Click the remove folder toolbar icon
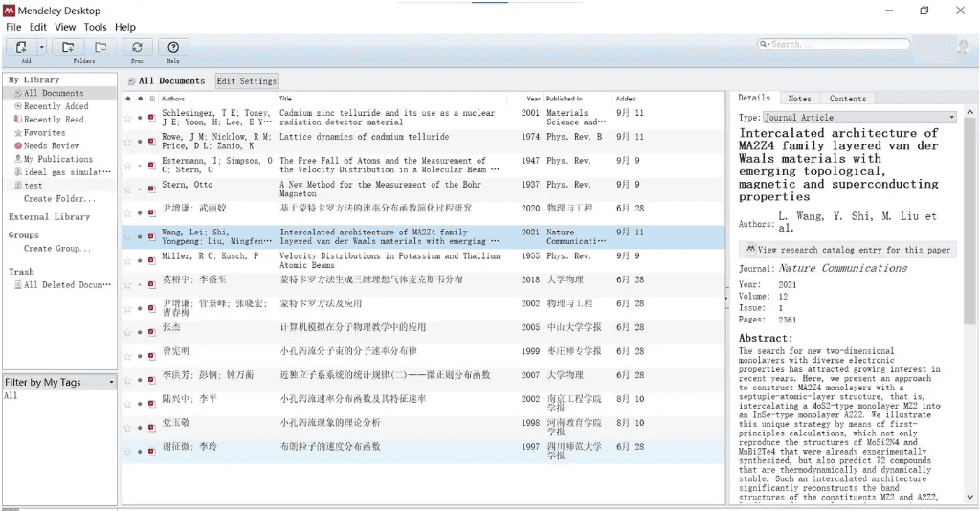 [100, 48]
